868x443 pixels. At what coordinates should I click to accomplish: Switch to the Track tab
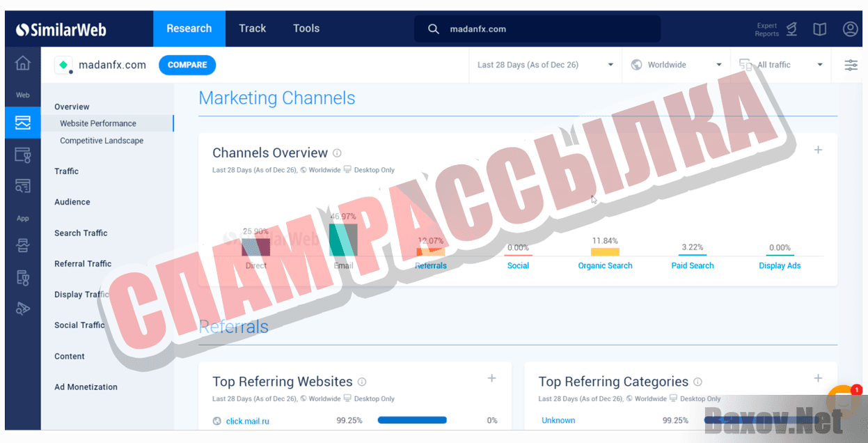[x=252, y=29]
